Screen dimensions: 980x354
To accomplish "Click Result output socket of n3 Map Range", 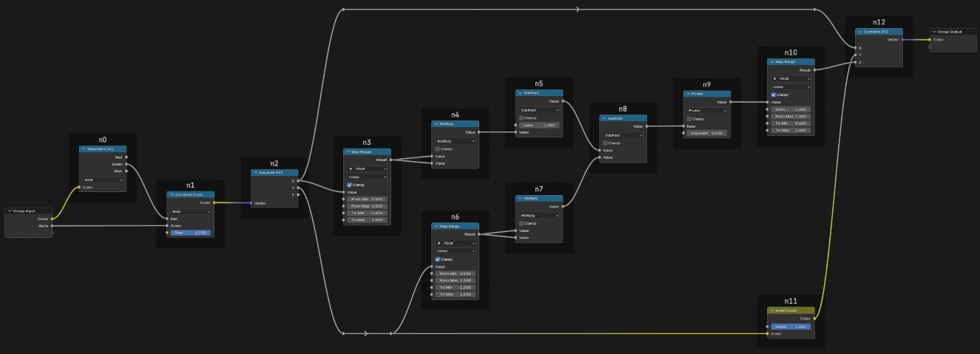I will [391, 160].
